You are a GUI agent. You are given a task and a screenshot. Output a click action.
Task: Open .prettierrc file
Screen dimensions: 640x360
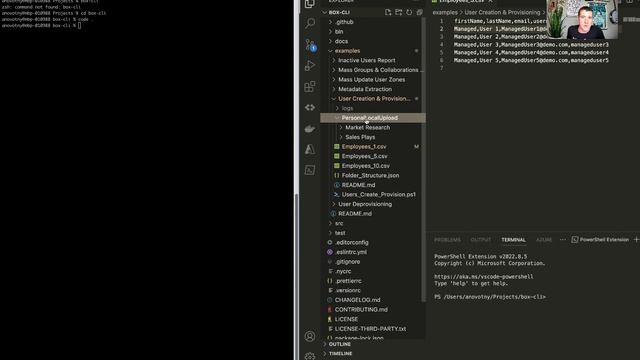(x=348, y=281)
